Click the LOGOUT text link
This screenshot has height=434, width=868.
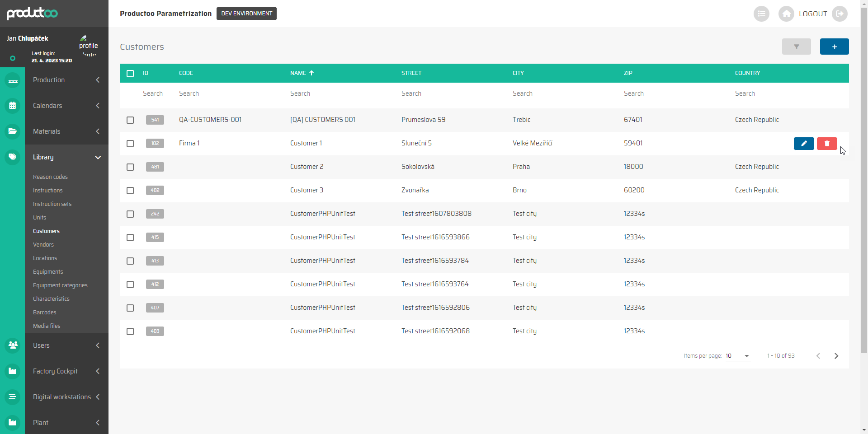click(812, 14)
